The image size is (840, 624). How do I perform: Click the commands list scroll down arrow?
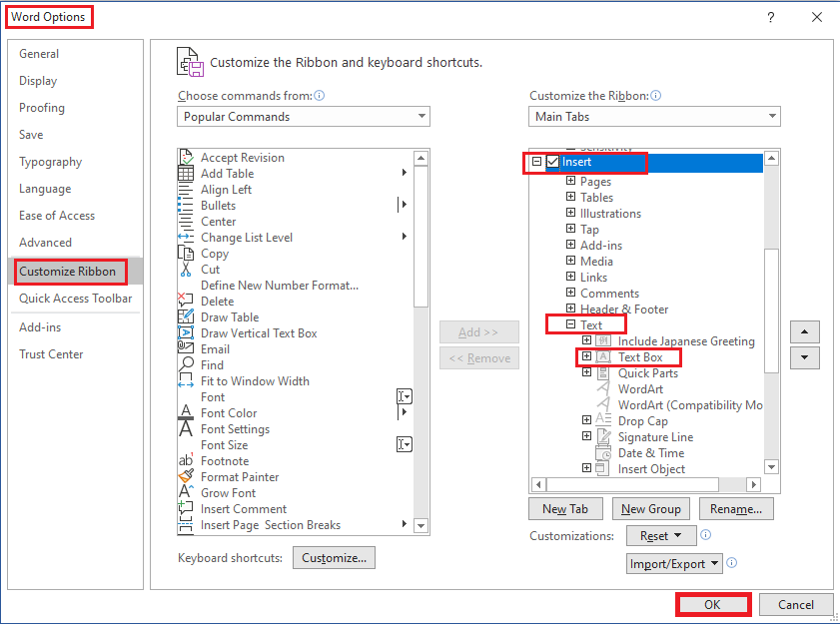tap(421, 525)
